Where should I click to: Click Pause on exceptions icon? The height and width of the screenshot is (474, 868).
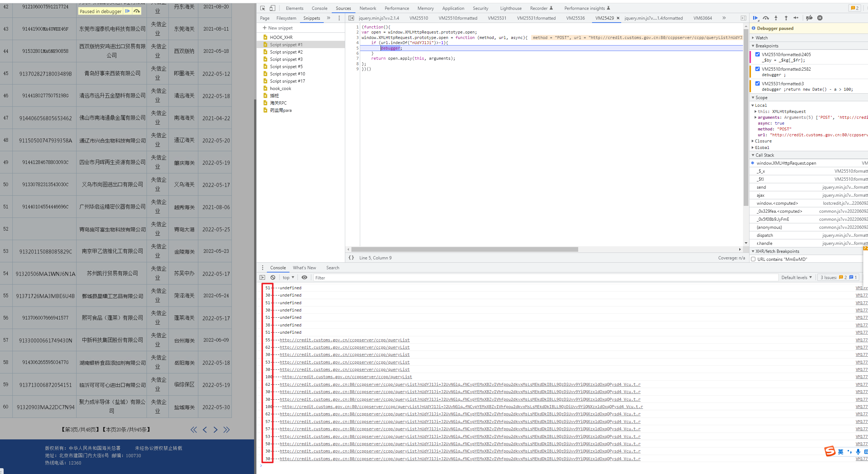click(820, 18)
